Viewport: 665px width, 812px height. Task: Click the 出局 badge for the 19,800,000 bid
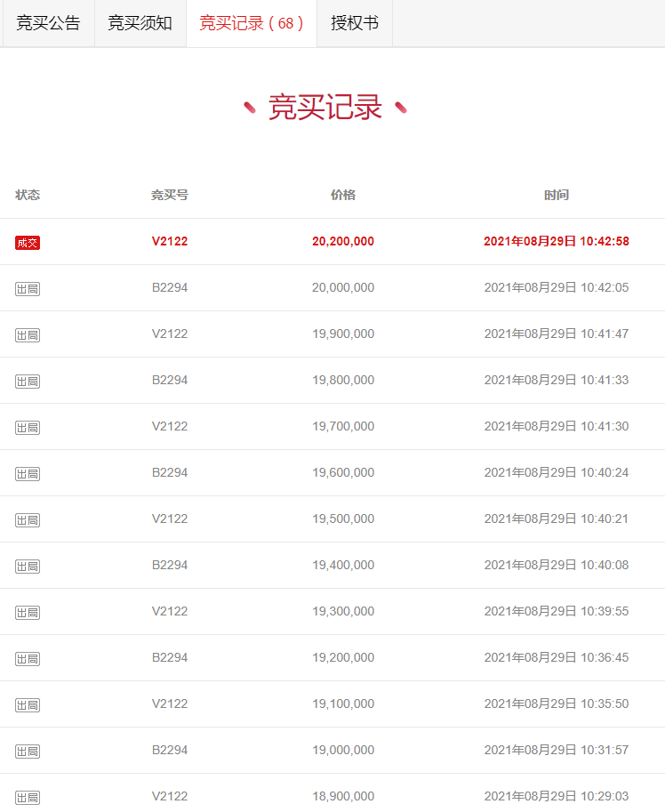pyautogui.click(x=28, y=381)
